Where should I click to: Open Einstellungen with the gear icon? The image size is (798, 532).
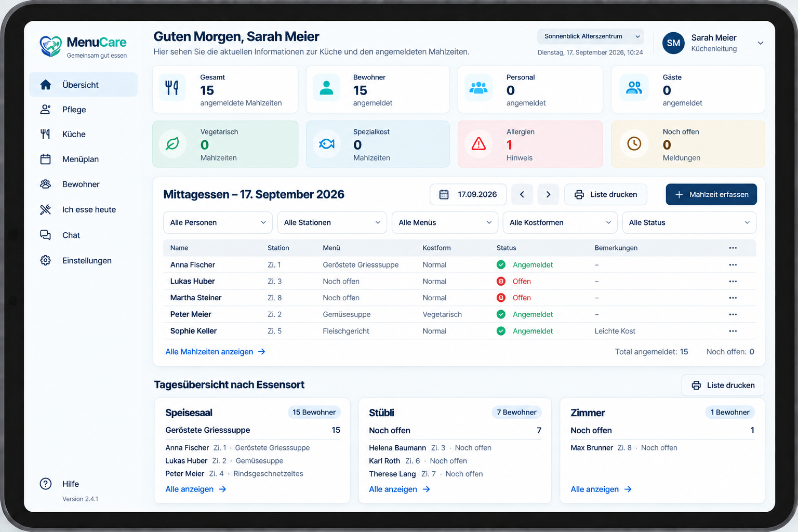coord(83,260)
